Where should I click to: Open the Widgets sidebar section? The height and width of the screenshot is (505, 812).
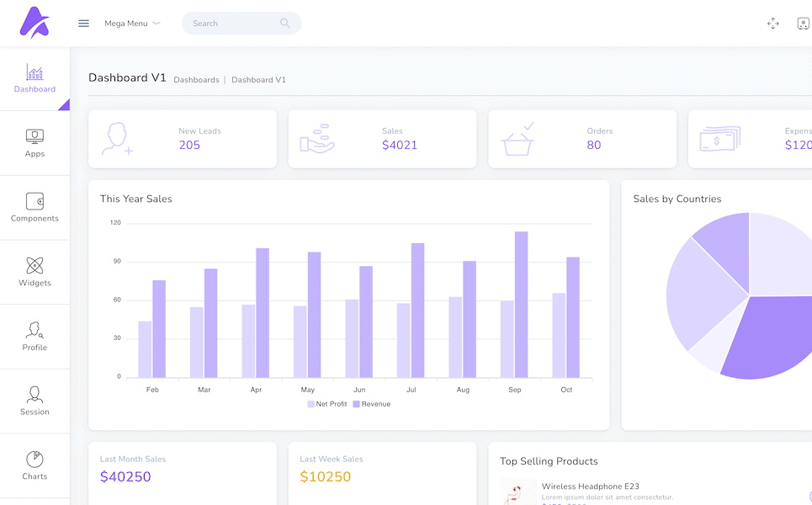(34, 272)
